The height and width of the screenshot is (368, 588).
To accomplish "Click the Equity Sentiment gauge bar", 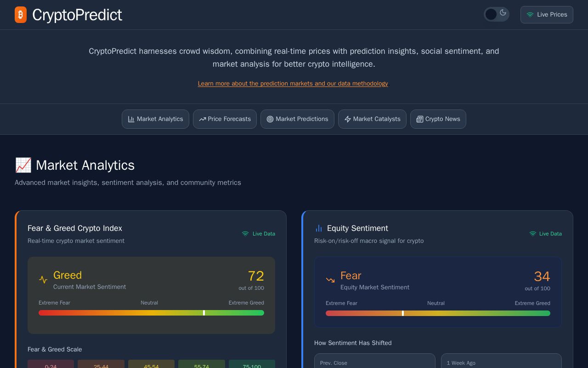I will (438, 313).
